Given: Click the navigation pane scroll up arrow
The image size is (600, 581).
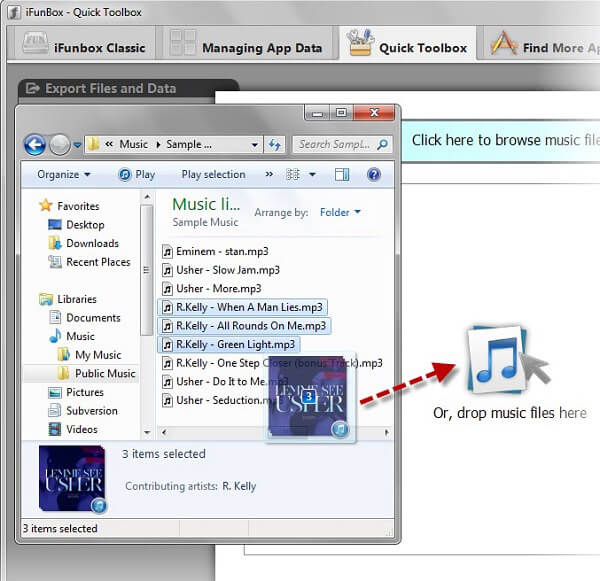Looking at the screenshot, I should tap(147, 197).
